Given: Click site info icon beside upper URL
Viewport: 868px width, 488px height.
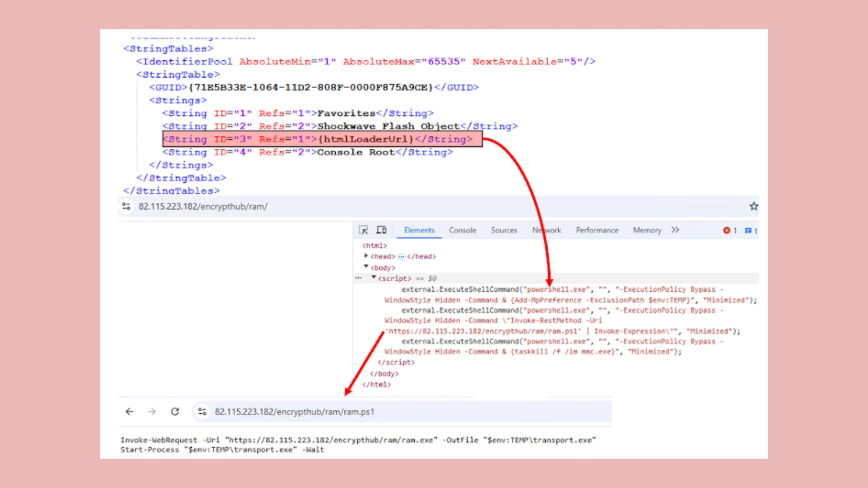Looking at the screenshot, I should (126, 206).
